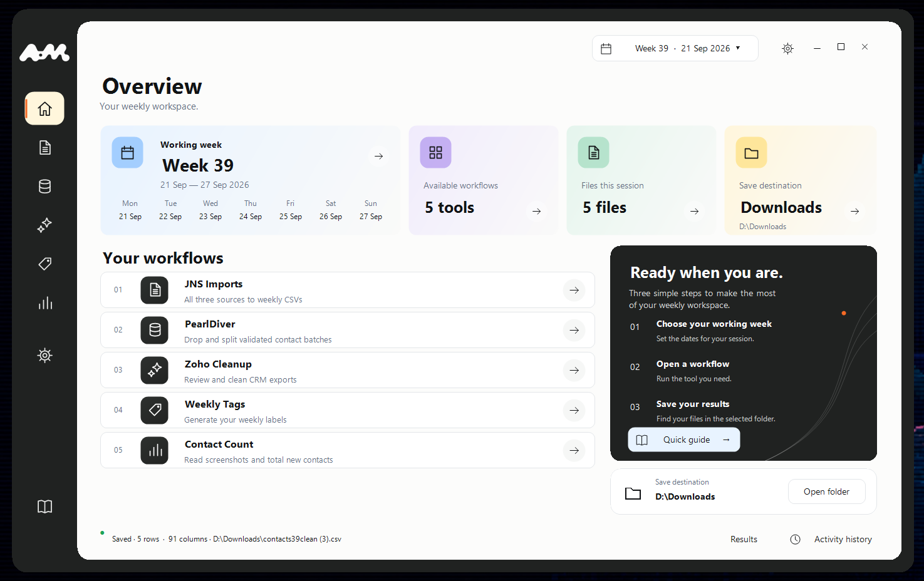Select Fri 25 Sep in the week strip
The height and width of the screenshot is (581, 924).
click(291, 210)
